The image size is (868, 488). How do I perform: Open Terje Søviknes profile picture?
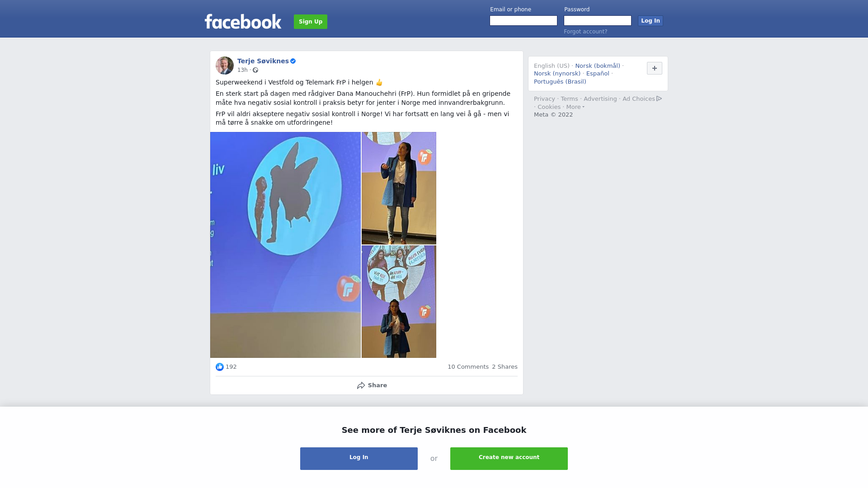(225, 66)
